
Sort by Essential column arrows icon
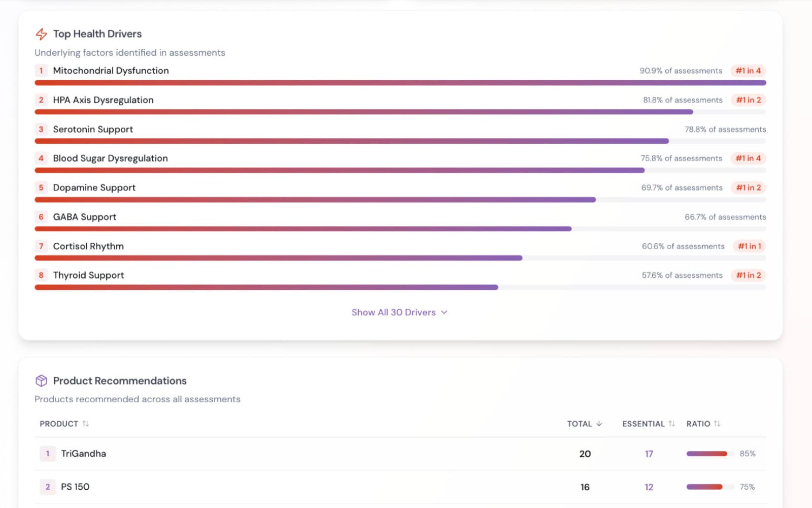coord(671,424)
